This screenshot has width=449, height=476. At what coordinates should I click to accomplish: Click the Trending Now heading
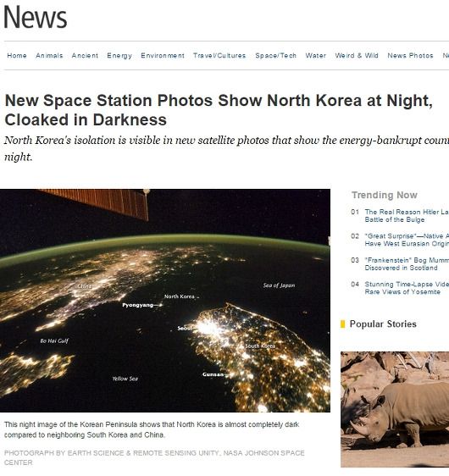[x=385, y=195]
